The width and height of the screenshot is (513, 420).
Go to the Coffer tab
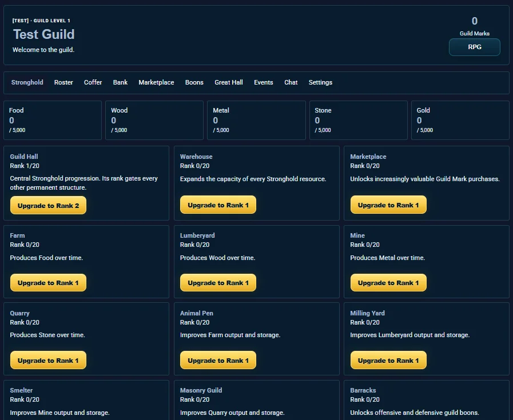[93, 82]
